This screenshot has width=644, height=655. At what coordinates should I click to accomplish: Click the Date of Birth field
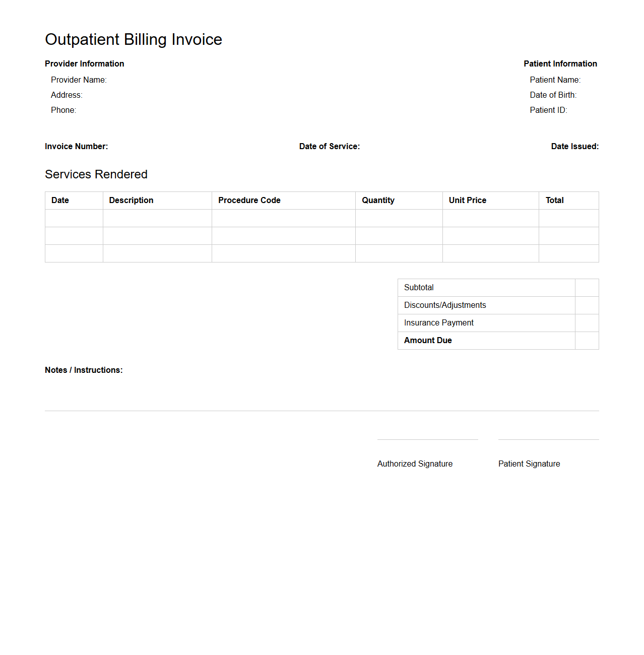[x=553, y=95]
